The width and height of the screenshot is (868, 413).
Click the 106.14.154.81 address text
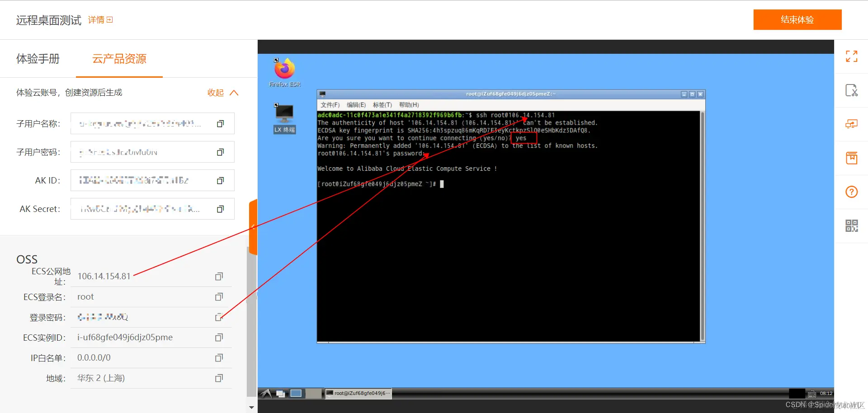click(104, 276)
